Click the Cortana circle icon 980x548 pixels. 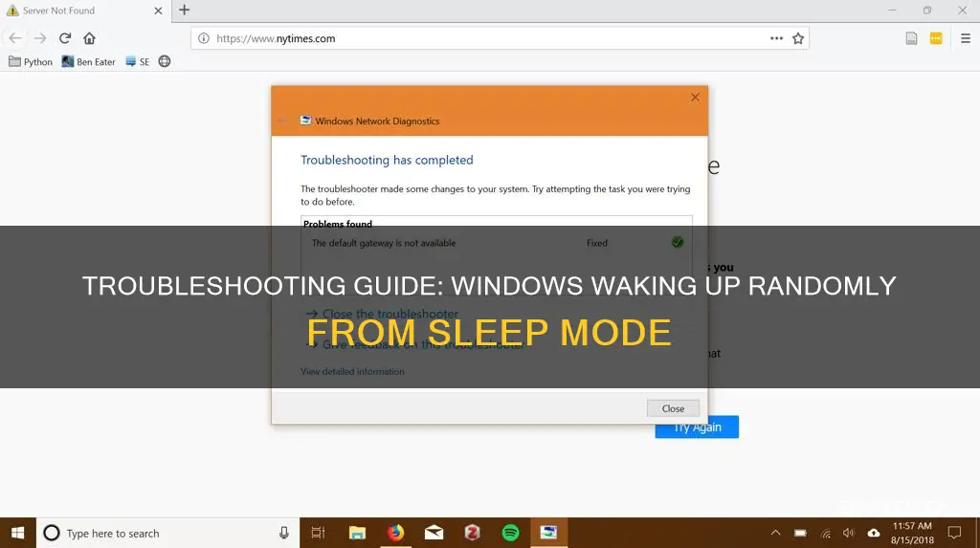point(52,533)
